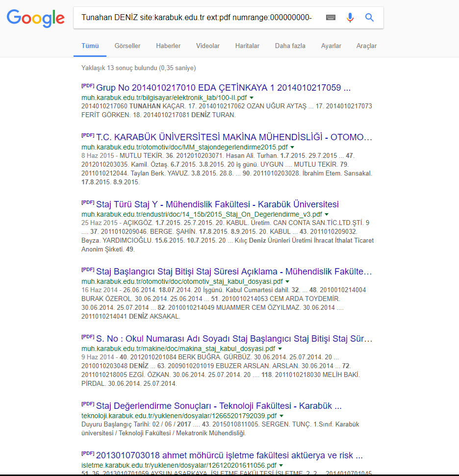
Task: Click URL muh.karabuk.edu.tr/otomotiv/doc/MM_stajondegerlendirme2015.pdf
Action: coord(184,147)
